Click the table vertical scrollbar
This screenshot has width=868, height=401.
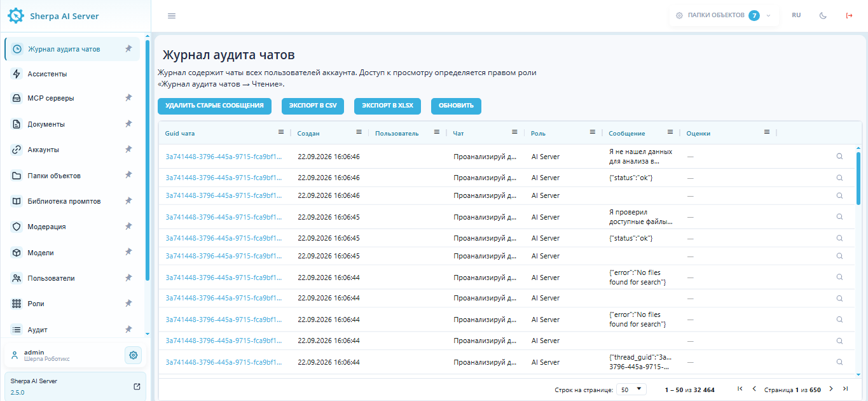[x=858, y=178]
